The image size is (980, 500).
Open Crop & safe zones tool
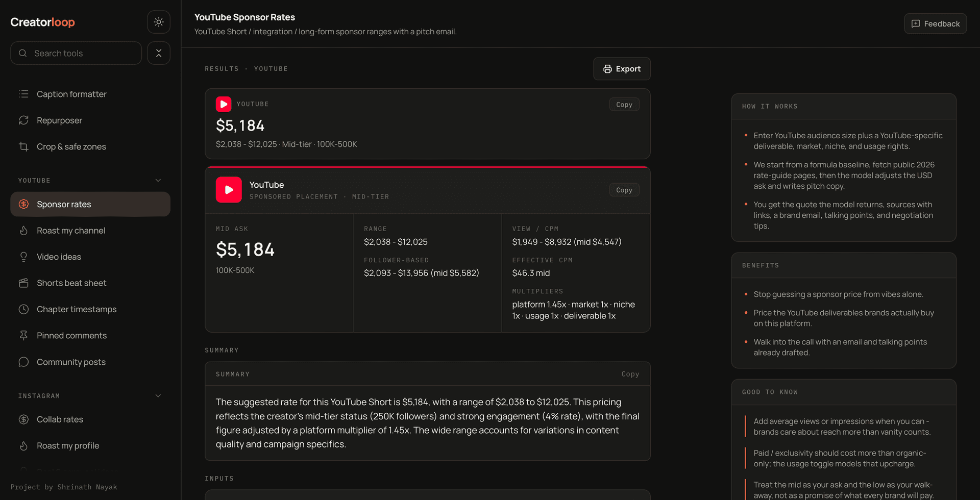(90, 146)
